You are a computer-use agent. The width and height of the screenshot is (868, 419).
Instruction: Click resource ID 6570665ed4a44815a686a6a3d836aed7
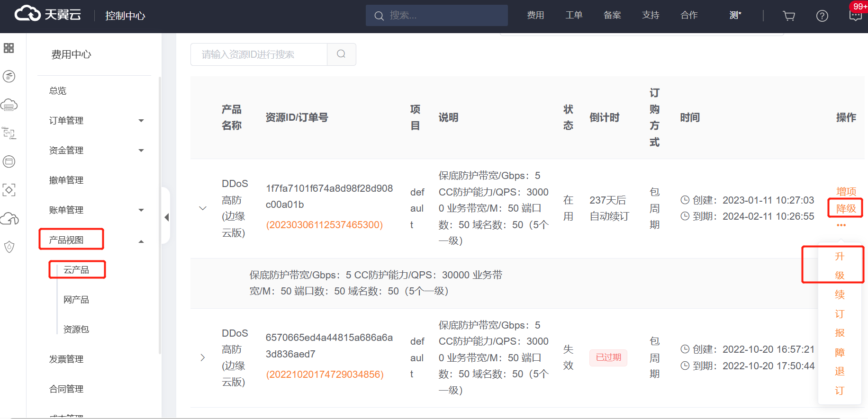point(329,346)
